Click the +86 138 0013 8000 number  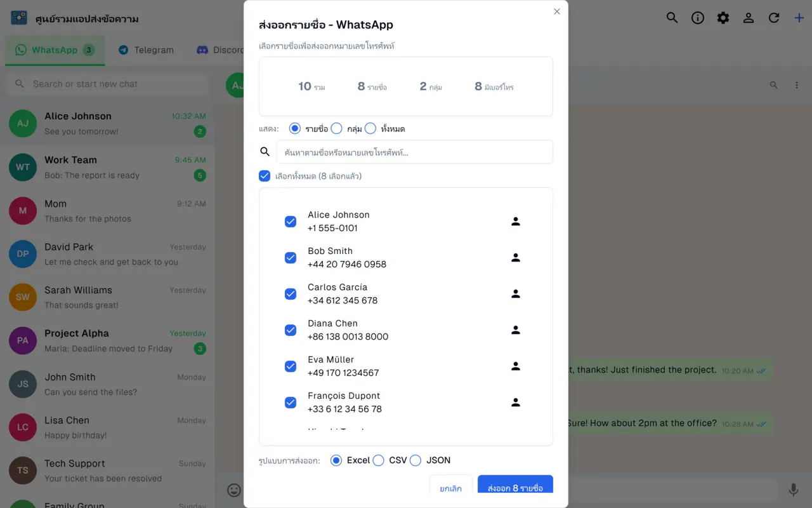[348, 337]
